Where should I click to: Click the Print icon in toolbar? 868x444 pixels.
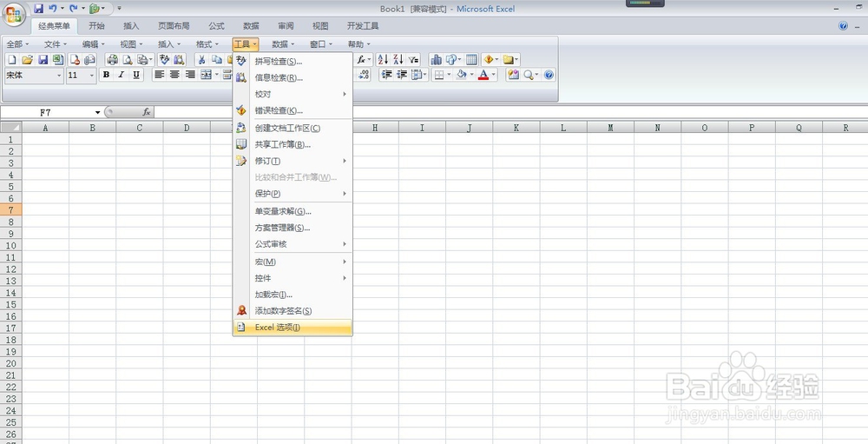pos(112,60)
